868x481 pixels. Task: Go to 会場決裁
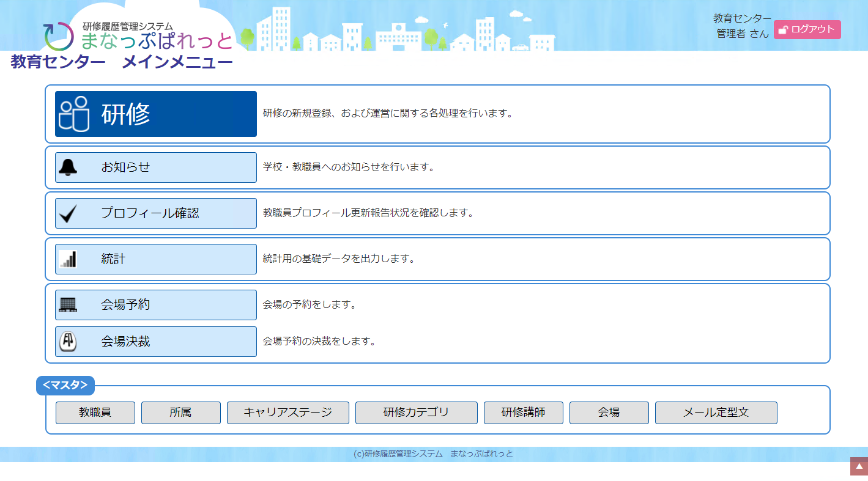156,342
